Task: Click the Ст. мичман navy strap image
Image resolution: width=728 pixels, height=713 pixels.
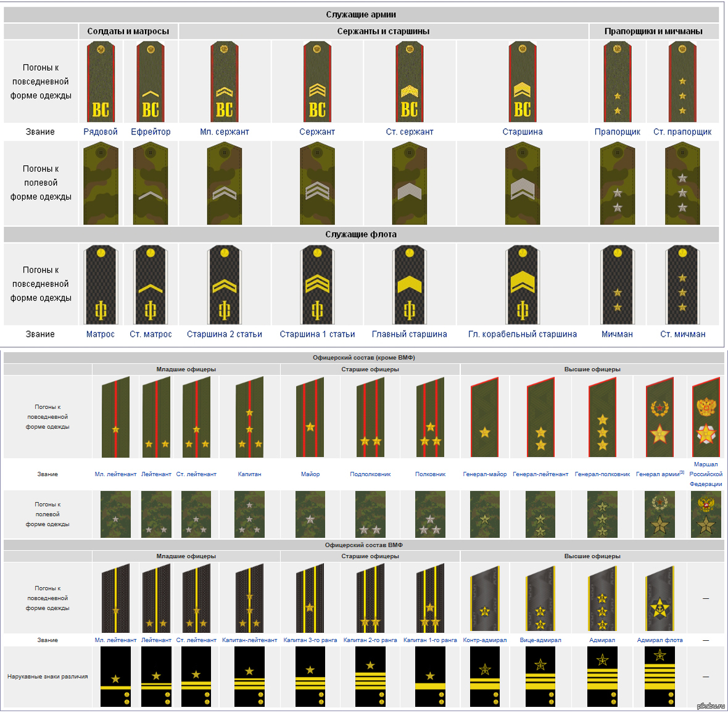Action: point(682,284)
